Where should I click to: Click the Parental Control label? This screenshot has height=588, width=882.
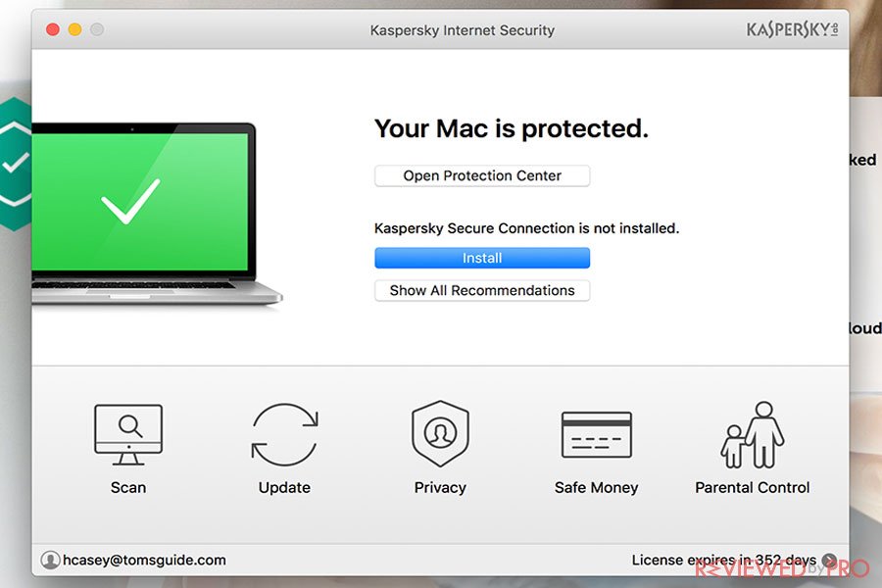(752, 487)
